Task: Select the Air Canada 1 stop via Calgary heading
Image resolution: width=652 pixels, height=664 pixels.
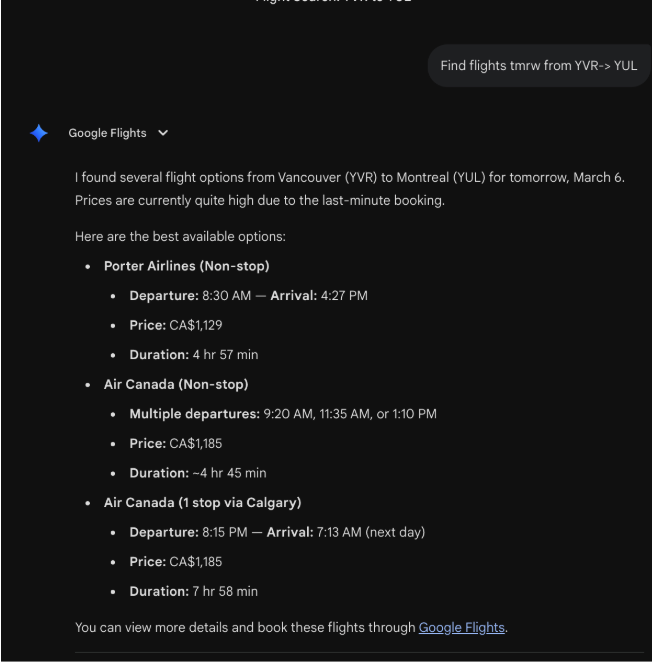Action: pyautogui.click(x=203, y=502)
